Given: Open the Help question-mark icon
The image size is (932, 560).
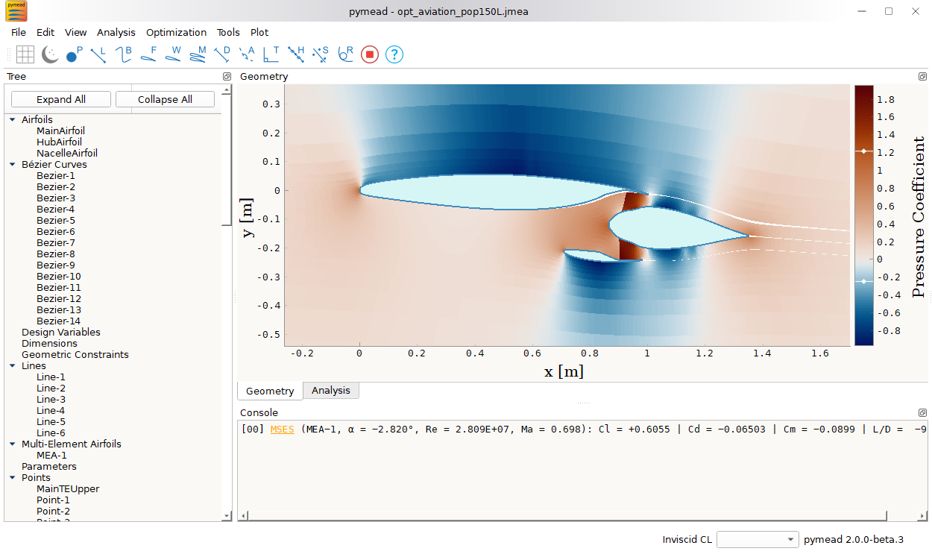Looking at the screenshot, I should (x=394, y=54).
